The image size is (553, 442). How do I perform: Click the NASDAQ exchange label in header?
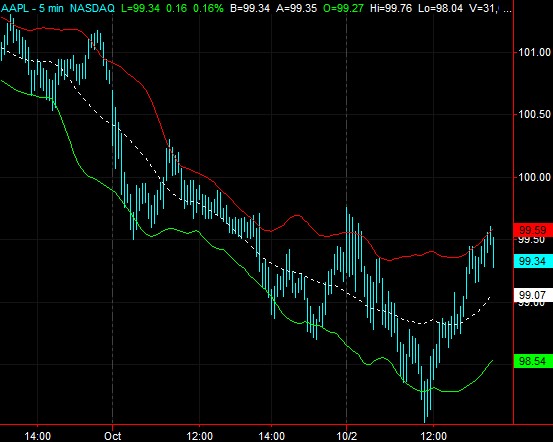coord(92,8)
